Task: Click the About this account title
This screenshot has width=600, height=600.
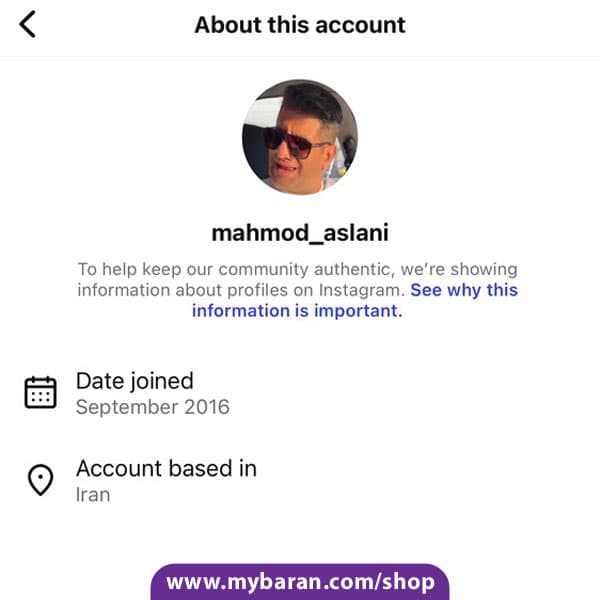Action: pyautogui.click(x=300, y=25)
